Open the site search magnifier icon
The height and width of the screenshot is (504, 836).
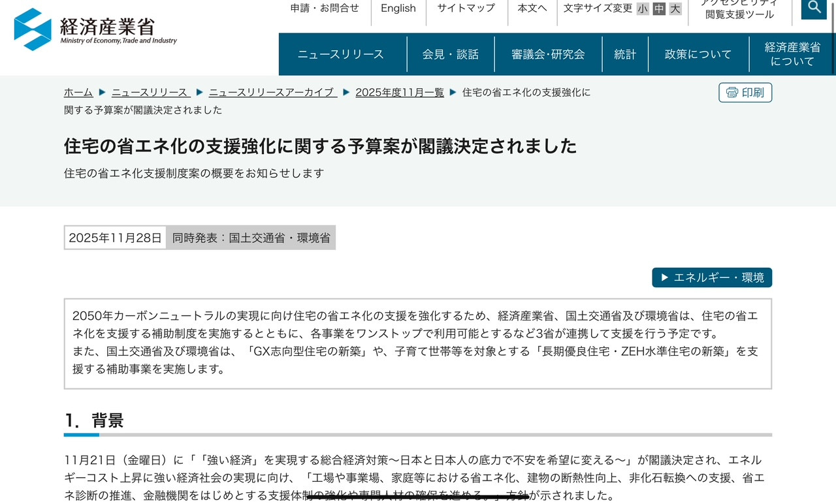coord(814,8)
